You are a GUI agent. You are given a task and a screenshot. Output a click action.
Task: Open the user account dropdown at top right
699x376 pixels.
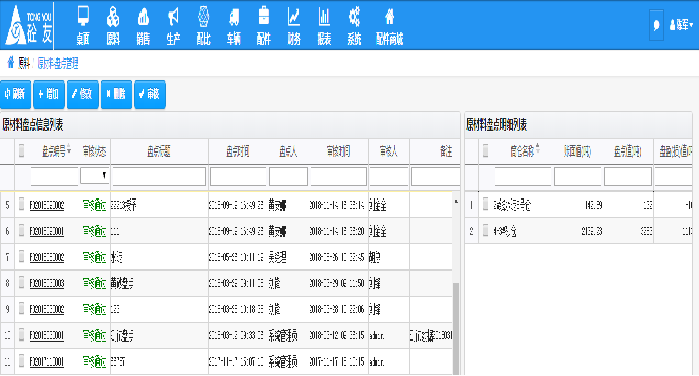tap(681, 25)
